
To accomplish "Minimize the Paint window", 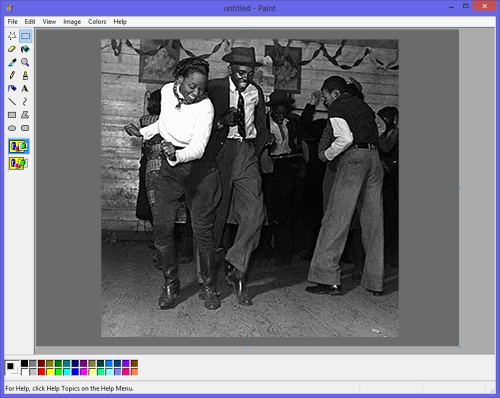I will pos(451,7).
